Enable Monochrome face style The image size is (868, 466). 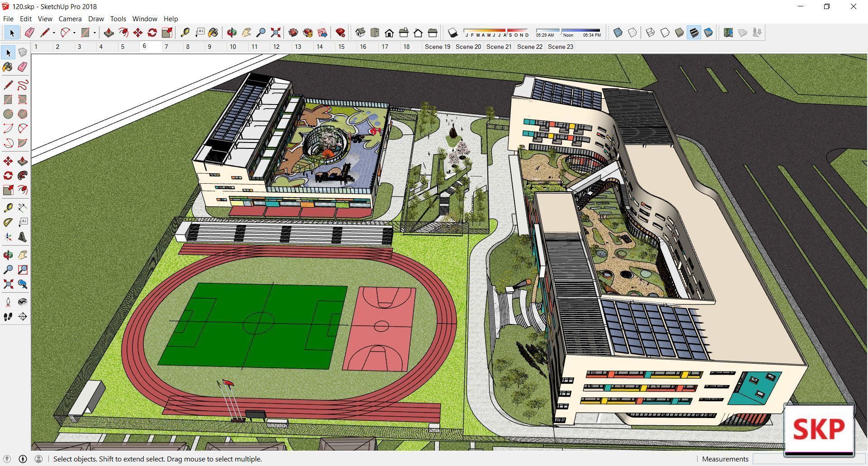coord(708,33)
